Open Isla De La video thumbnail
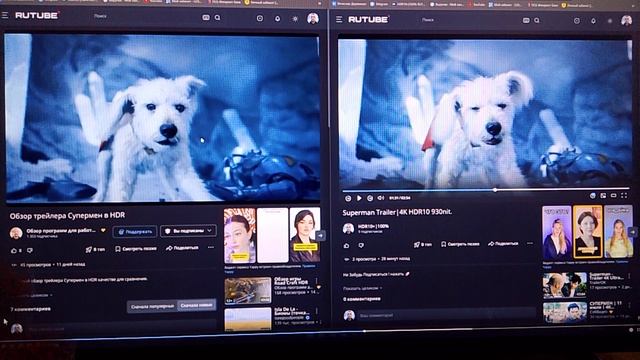Screen dimensions: 640x360 pyautogui.click(x=248, y=319)
